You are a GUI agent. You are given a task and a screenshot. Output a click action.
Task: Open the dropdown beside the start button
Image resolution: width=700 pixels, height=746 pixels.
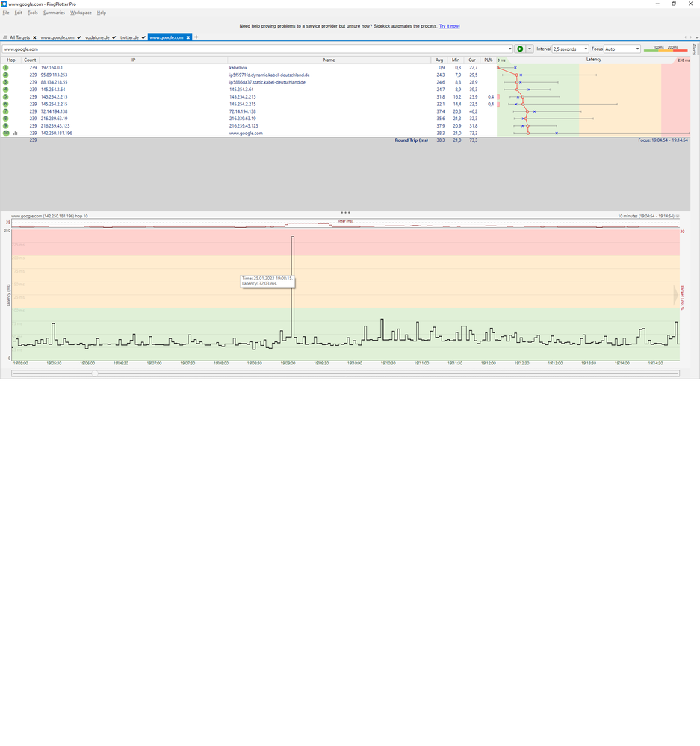[530, 49]
